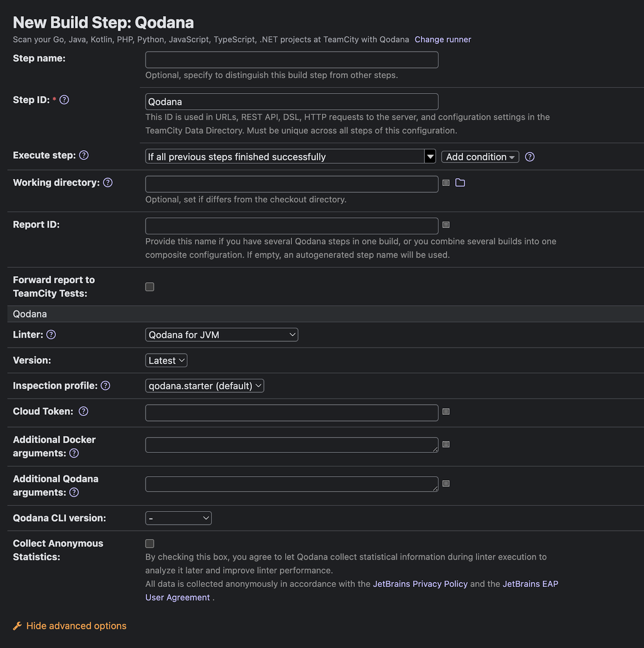This screenshot has width=644, height=648.
Task: Enable Forward report to TeamCity Tests
Action: (150, 287)
